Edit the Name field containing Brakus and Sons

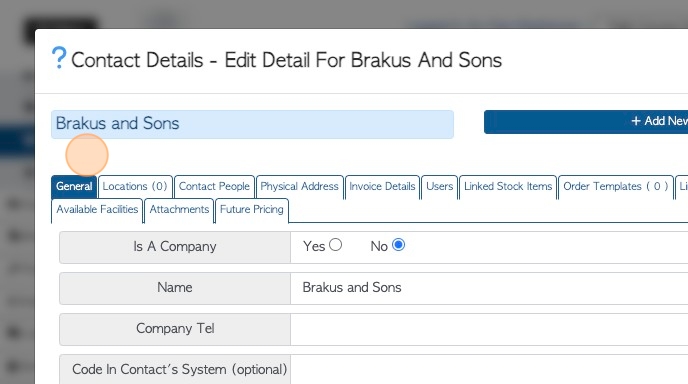click(x=489, y=288)
